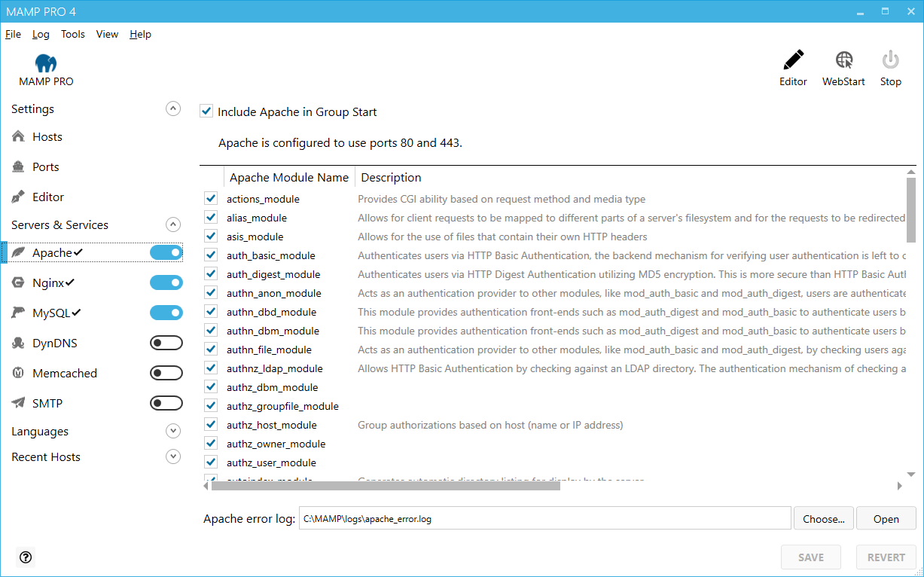Uncheck Include Apache in Group Start
The image size is (924, 577).
[x=206, y=111]
